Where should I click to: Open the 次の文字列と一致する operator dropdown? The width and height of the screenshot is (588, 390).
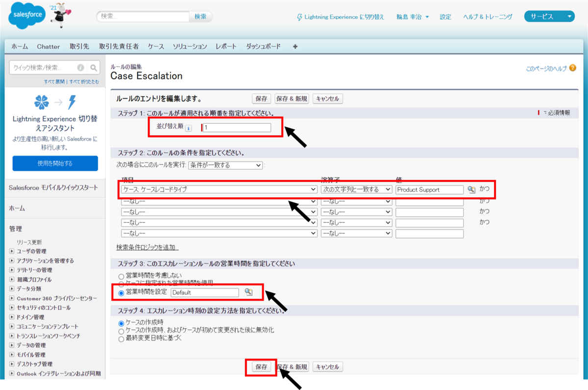pos(356,189)
